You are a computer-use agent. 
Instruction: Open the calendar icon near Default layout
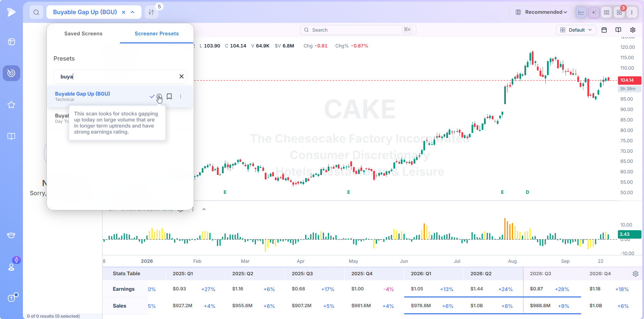[x=604, y=30]
